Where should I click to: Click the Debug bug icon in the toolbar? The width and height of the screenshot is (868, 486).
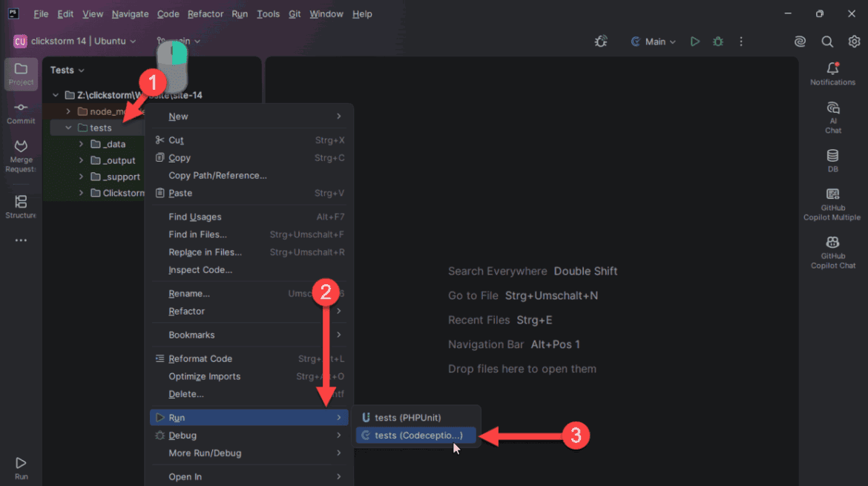coord(718,42)
